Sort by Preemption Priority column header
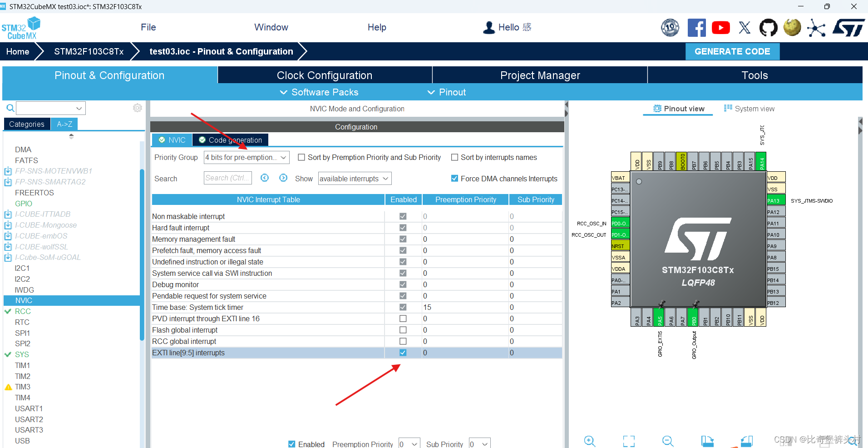Screen dimensions: 868x448 tap(465, 199)
